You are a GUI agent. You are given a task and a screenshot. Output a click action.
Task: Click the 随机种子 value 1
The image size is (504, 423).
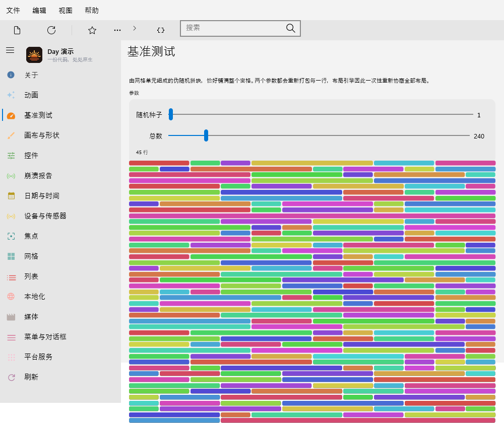pos(479,115)
